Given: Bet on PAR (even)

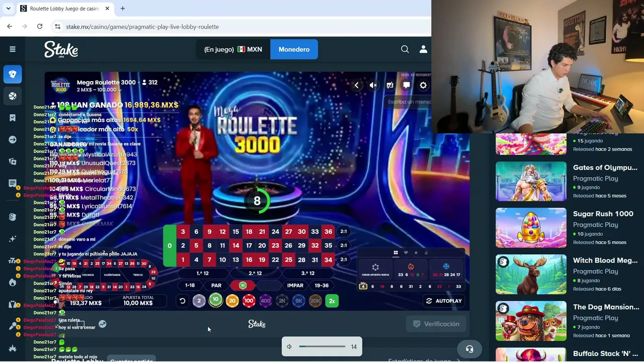Looking at the screenshot, I should click(x=216, y=286).
